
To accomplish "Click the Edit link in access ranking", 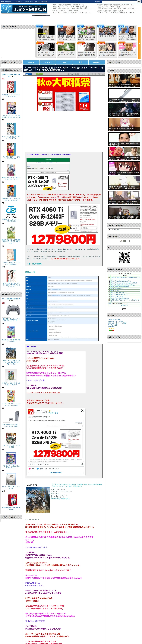I will point(110,304).
